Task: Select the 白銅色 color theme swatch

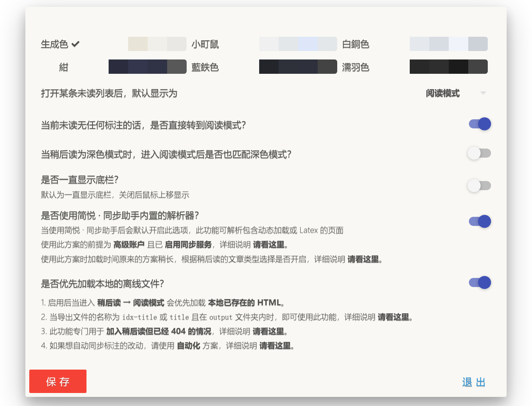Action: click(298, 44)
